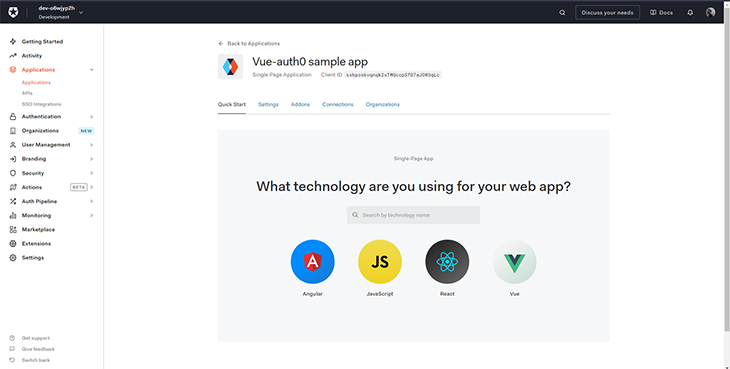
Task: Expand the Actions section chevron
Action: coord(92,187)
